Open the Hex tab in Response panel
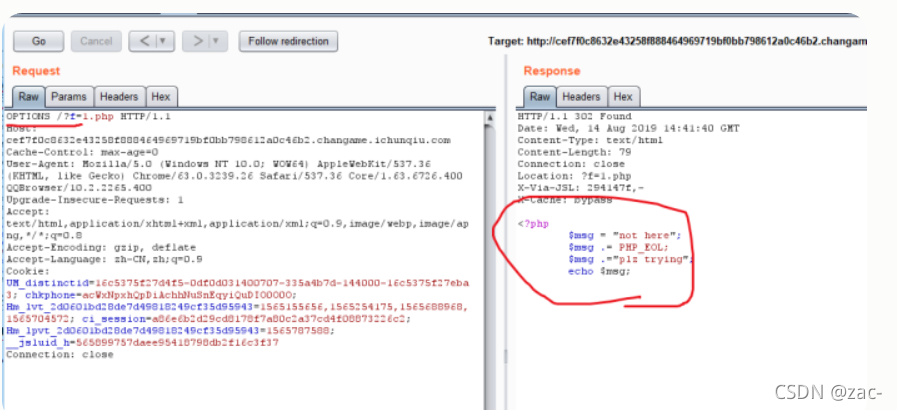897x410 pixels. (623, 97)
